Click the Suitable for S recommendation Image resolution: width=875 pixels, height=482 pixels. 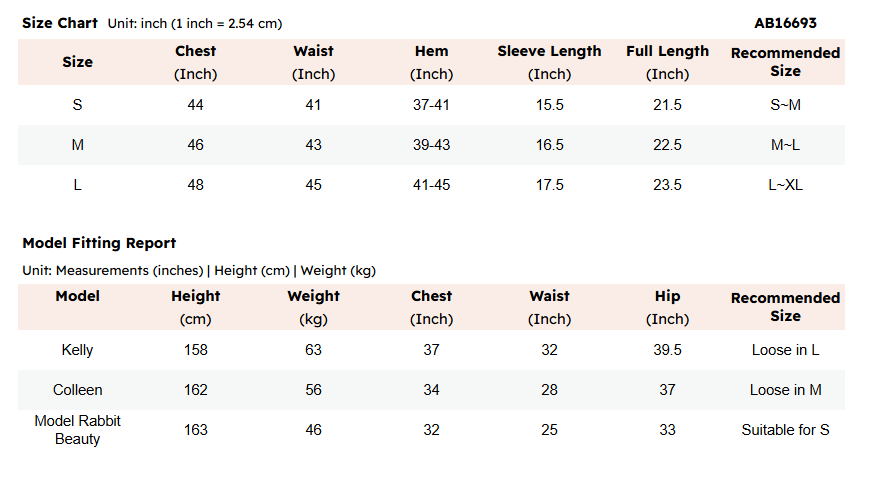coord(785,430)
